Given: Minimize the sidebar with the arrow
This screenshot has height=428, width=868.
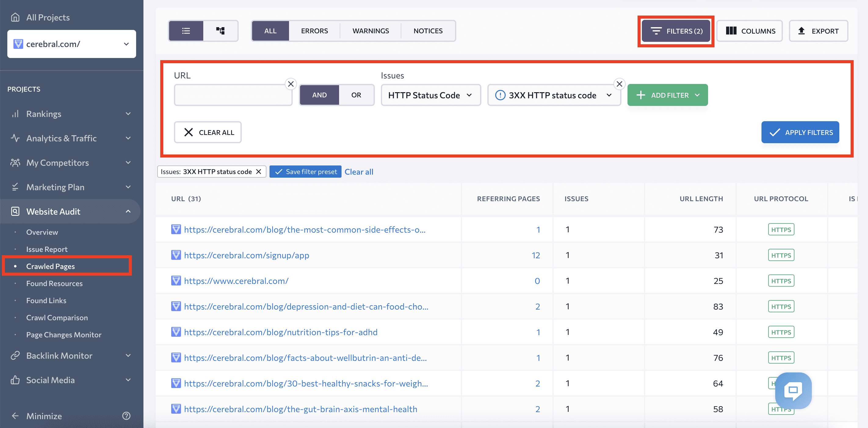Looking at the screenshot, I should pos(15,416).
